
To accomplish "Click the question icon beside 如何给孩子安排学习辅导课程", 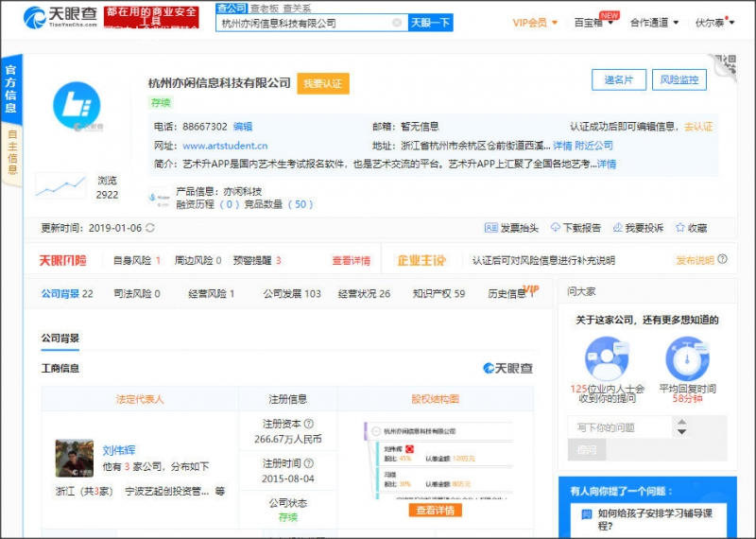I will click(586, 514).
